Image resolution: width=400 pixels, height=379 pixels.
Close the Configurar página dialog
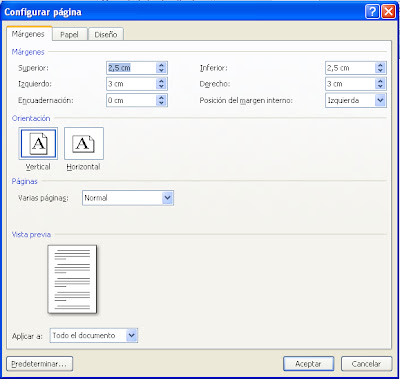(388, 12)
